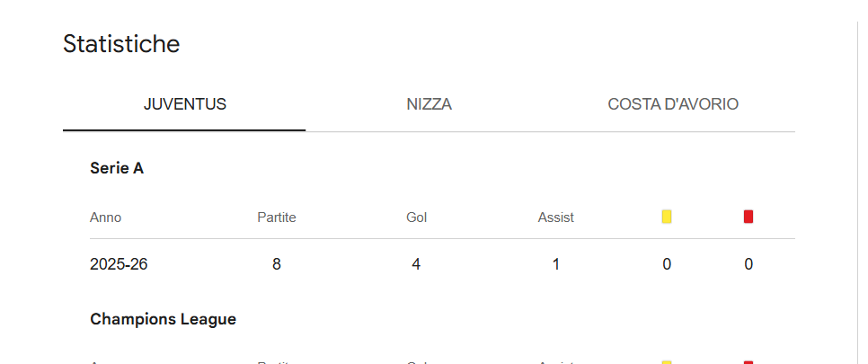Viewport: 868px width, 364px height.
Task: Click the Statistiche section heading
Action: click(121, 44)
